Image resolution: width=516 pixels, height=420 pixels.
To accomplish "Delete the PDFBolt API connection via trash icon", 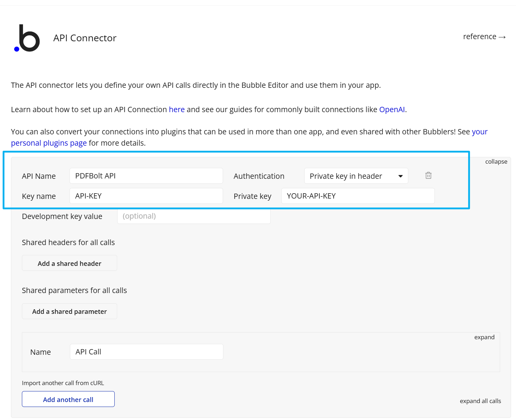I will pyautogui.click(x=428, y=175).
